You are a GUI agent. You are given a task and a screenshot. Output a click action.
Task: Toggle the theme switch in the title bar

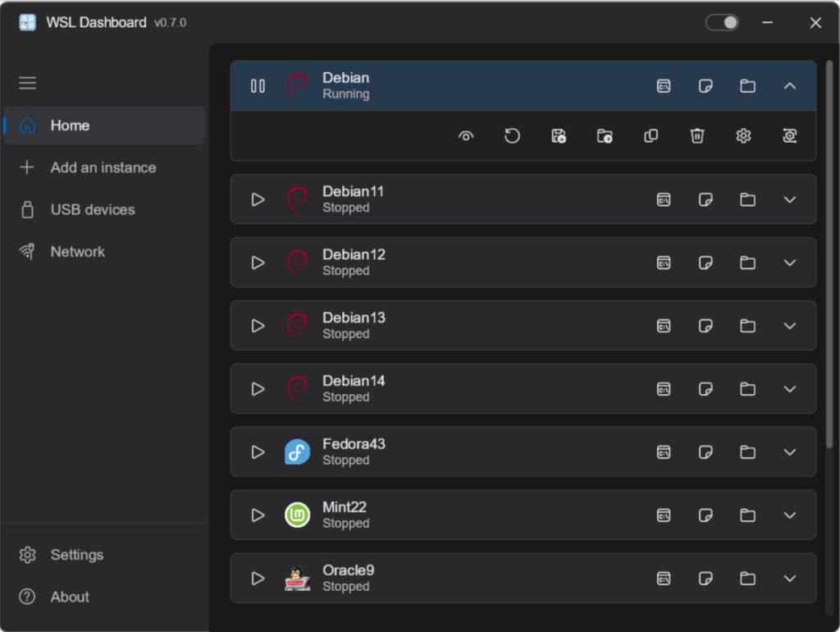point(722,22)
